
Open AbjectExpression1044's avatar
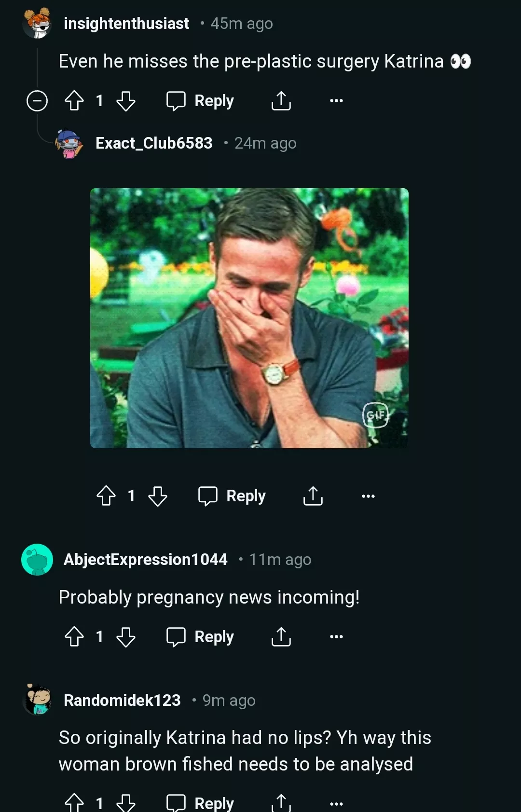pos(37,560)
